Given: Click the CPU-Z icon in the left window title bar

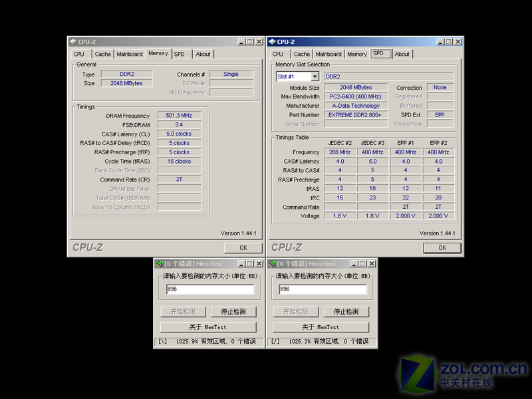Looking at the screenshot, I should (x=73, y=42).
